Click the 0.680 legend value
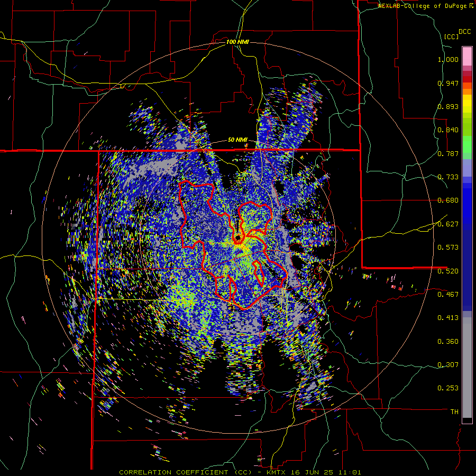Viewport: 476px width, 476px height. tap(448, 200)
